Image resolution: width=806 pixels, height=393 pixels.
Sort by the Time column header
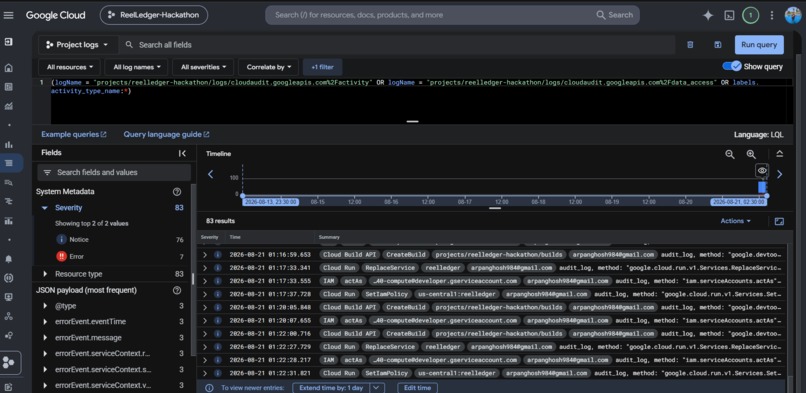pos(235,237)
